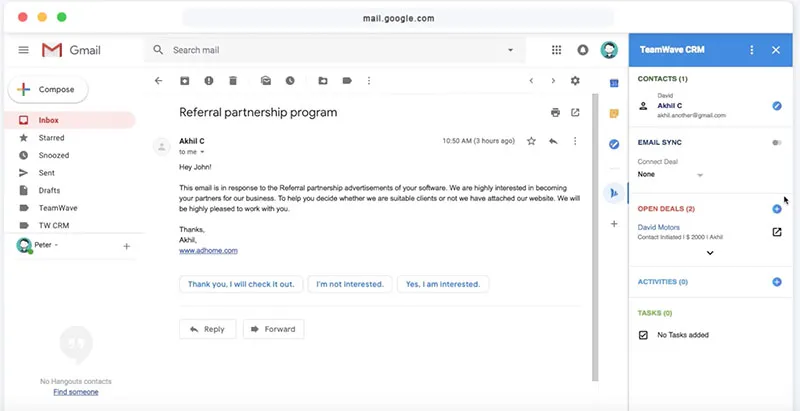This screenshot has width=800, height=411.
Task: Expand more open deals with the chevron
Action: pos(710,253)
